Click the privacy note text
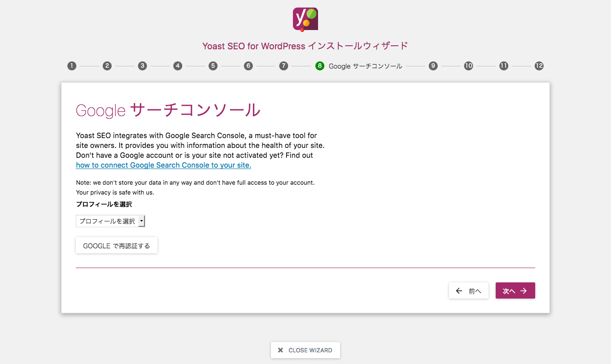The image size is (611, 364). coord(195,187)
